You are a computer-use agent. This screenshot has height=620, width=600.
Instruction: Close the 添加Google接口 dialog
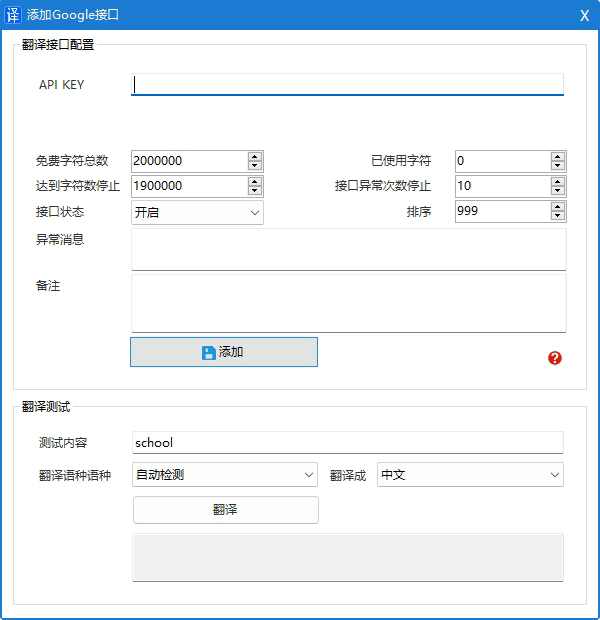coord(584,14)
